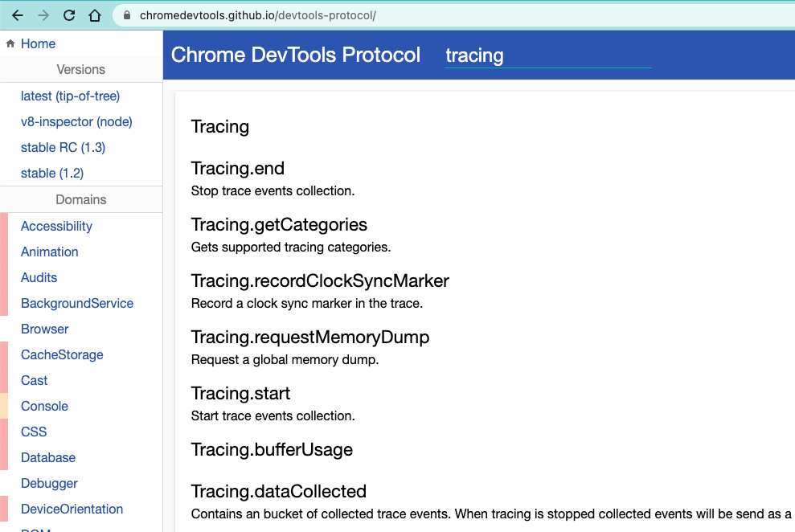The width and height of the screenshot is (795, 532).
Task: Select the Tracing.start result
Action: click(240, 393)
